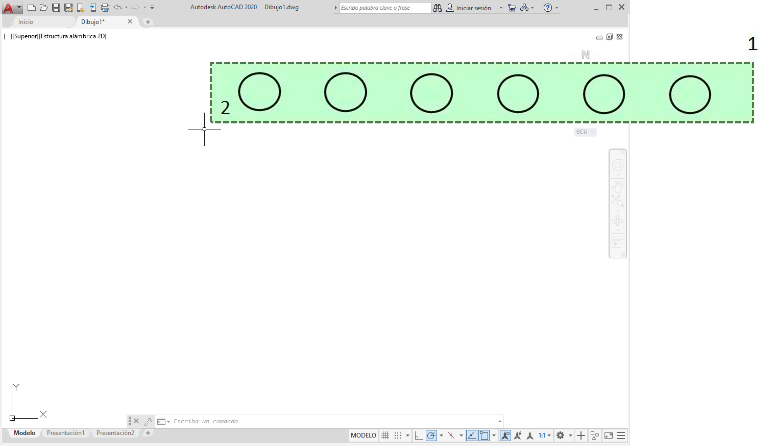This screenshot has height=446, width=759.
Task: Open the redo history dropdown arrow
Action: [x=145, y=8]
